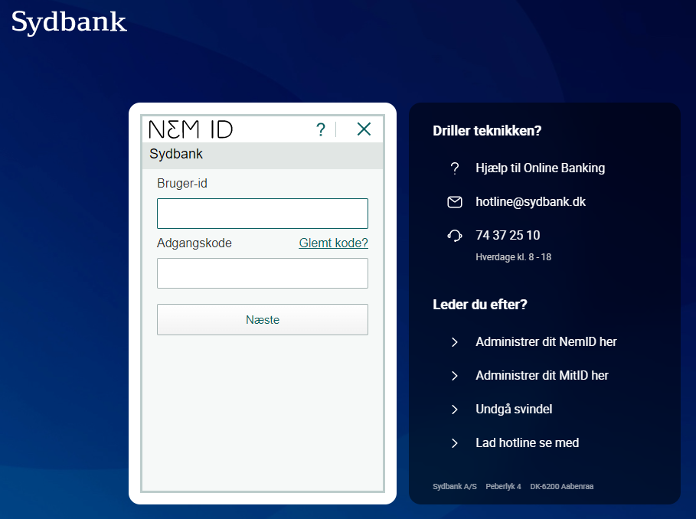Click the Bruger-id label
696x519 pixels.
click(x=182, y=183)
